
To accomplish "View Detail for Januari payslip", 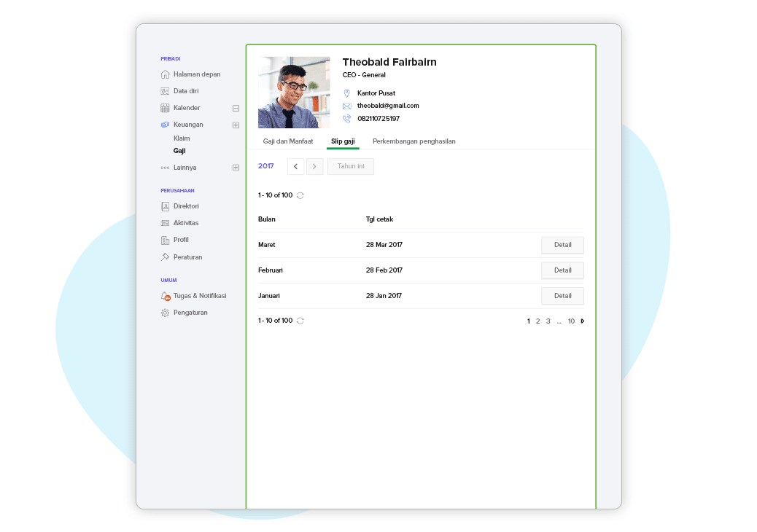I will (x=562, y=296).
